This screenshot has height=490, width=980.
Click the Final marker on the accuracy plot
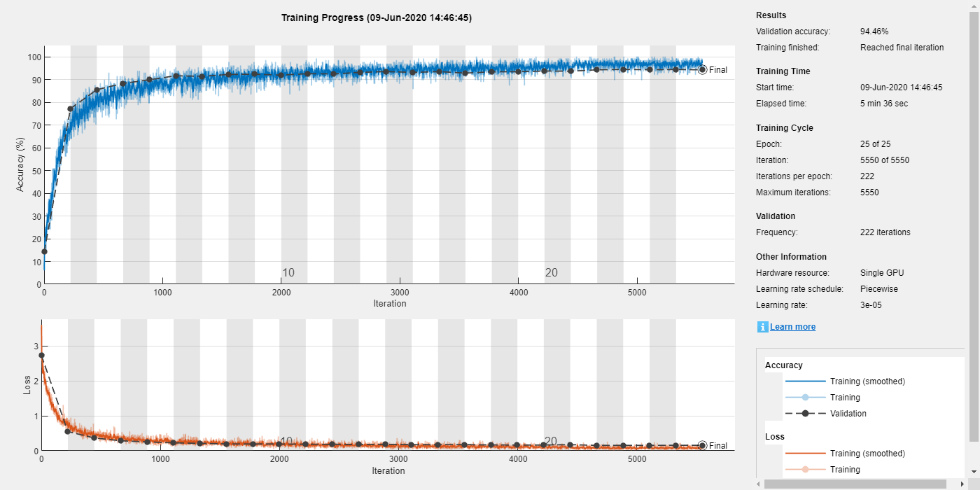coord(702,69)
